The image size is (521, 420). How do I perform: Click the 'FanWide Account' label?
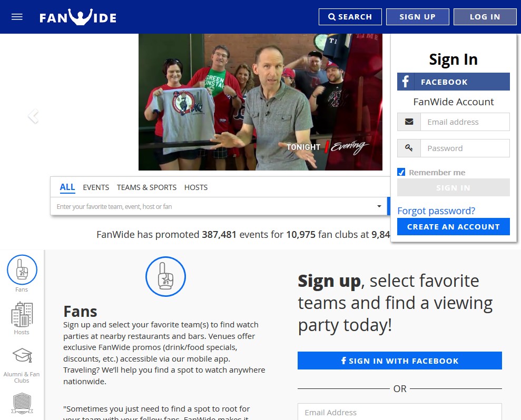click(453, 102)
